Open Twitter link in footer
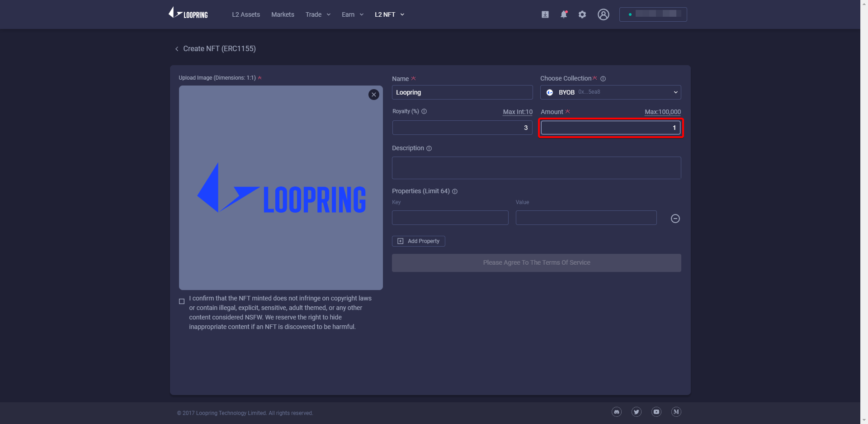The height and width of the screenshot is (424, 868). [637, 412]
